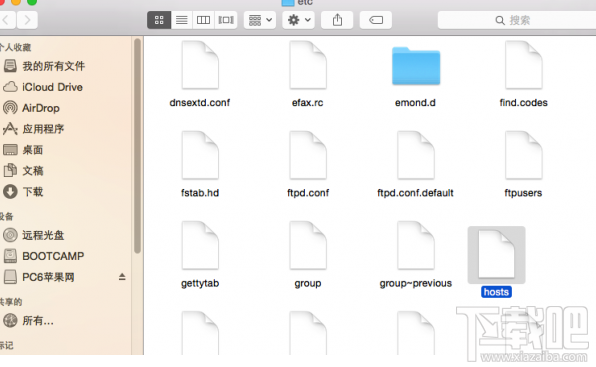Click the Share toolbar button
The height and width of the screenshot is (367, 596).
tap(337, 20)
